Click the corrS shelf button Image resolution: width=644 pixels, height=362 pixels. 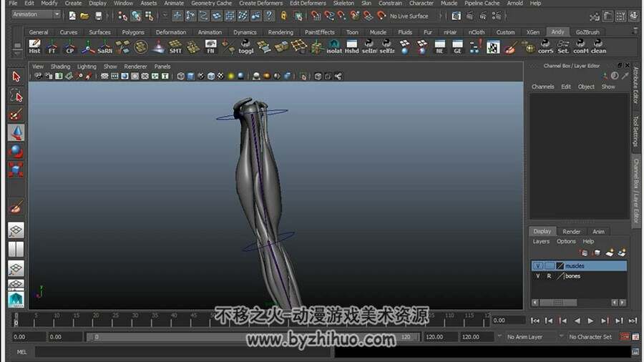(545, 47)
